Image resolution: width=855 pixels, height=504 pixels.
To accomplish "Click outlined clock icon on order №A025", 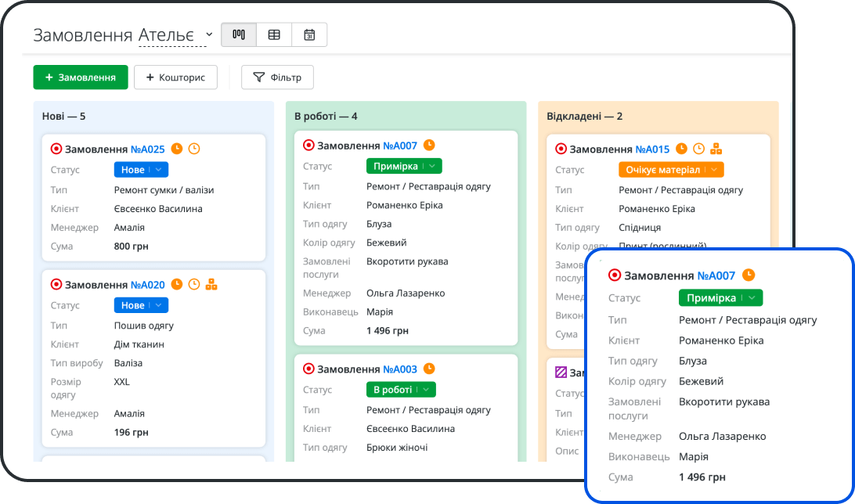I will point(194,149).
